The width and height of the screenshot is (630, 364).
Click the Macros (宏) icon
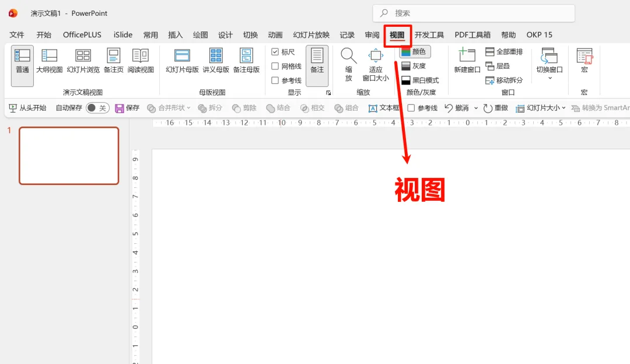(584, 60)
